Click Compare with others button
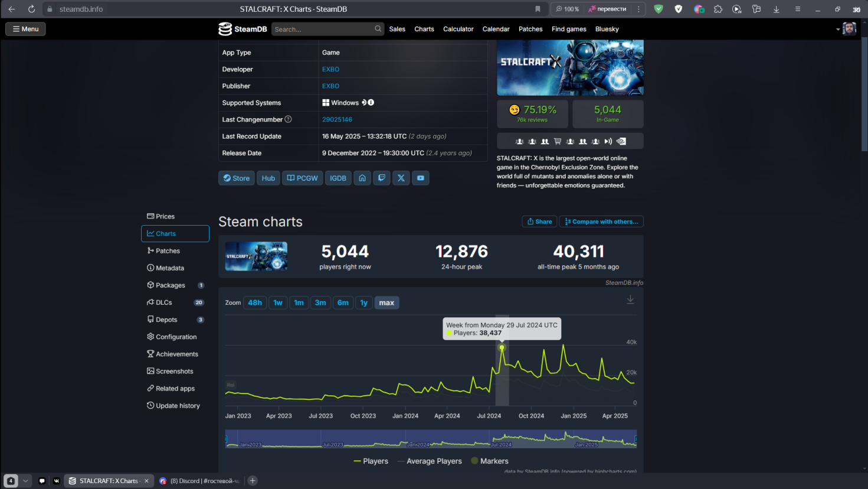The width and height of the screenshot is (868, 489). pyautogui.click(x=601, y=221)
